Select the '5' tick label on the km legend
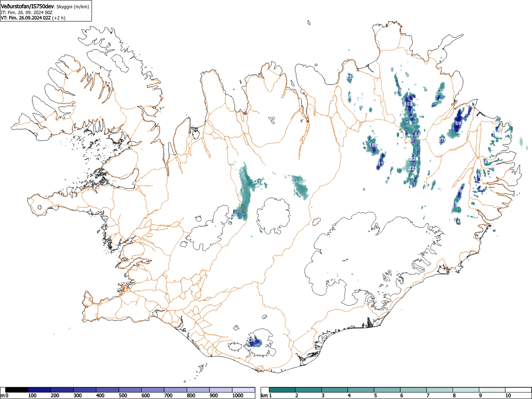532x399 pixels. tap(375, 396)
